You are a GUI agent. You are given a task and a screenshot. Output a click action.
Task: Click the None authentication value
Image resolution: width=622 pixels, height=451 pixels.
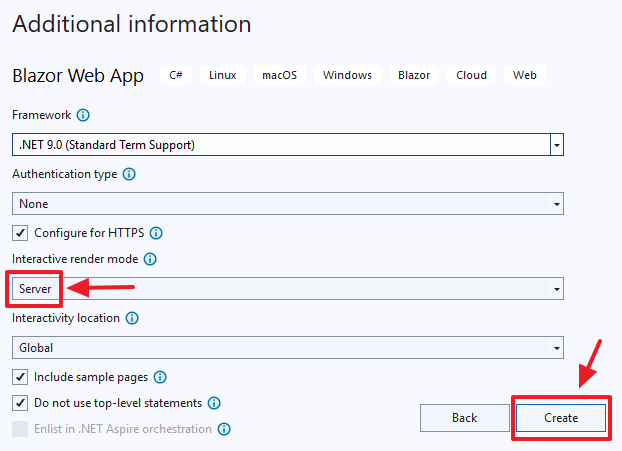(34, 204)
